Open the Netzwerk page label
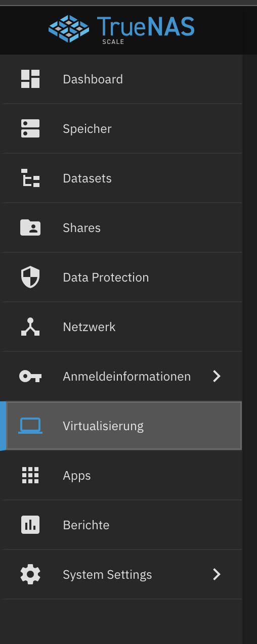Viewport: 257px width, 644px height. pos(89,327)
